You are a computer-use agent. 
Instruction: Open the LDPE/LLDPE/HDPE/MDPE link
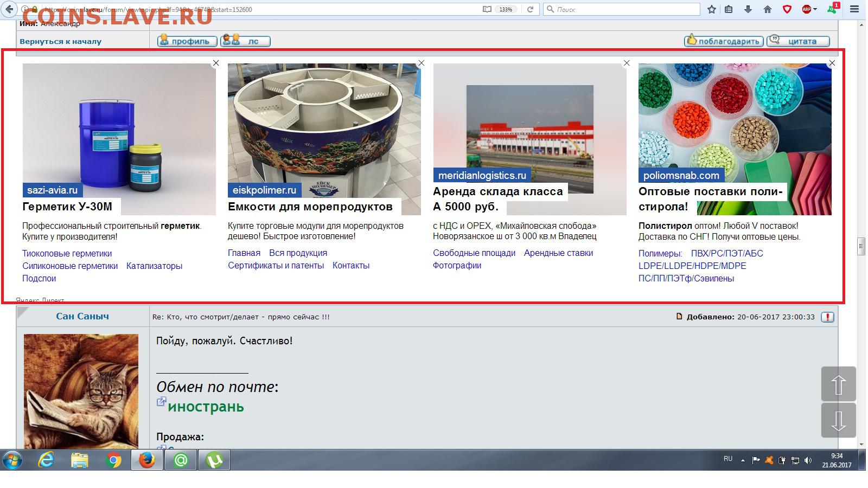pyautogui.click(x=692, y=266)
